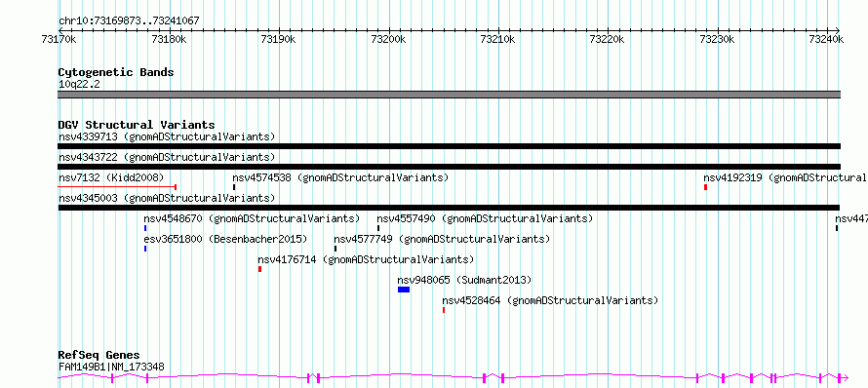Select the red marker under nsv4192319
The width and height of the screenshot is (868, 388).
705,187
